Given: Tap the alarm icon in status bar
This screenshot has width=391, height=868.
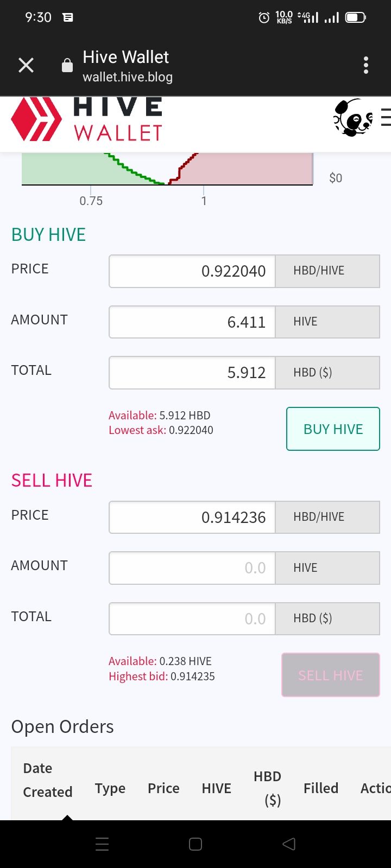Looking at the screenshot, I should click(x=264, y=18).
